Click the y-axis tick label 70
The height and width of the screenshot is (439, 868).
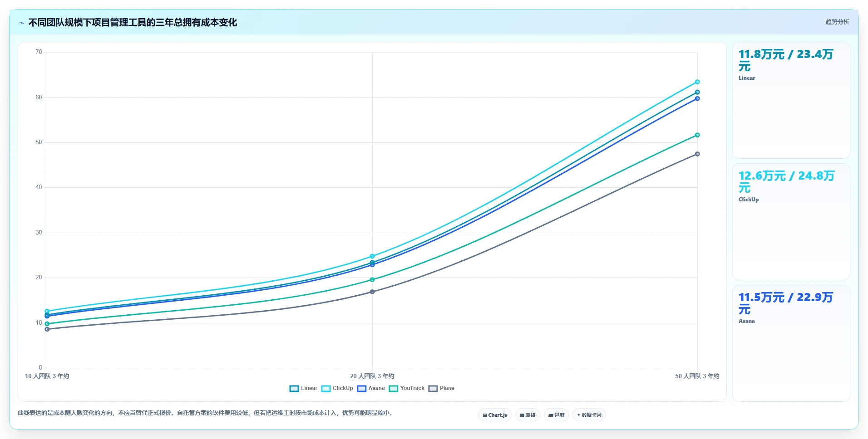tap(39, 52)
